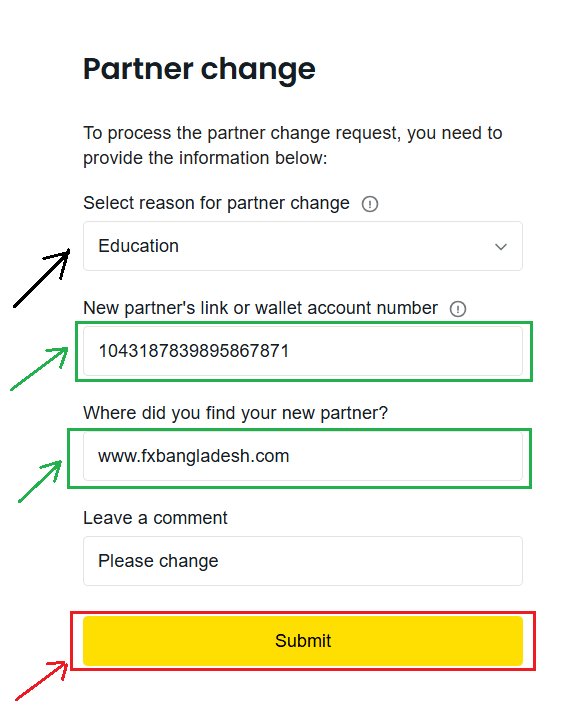Click the green arrow pointing at wallet number
The height and width of the screenshot is (716, 578).
point(39,369)
